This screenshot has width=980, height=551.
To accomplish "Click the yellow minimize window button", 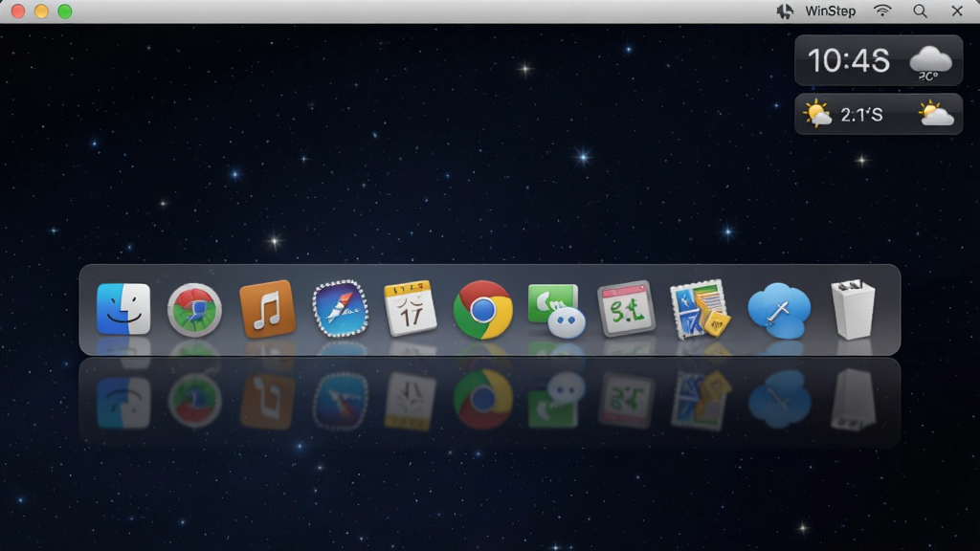I will coord(41,11).
